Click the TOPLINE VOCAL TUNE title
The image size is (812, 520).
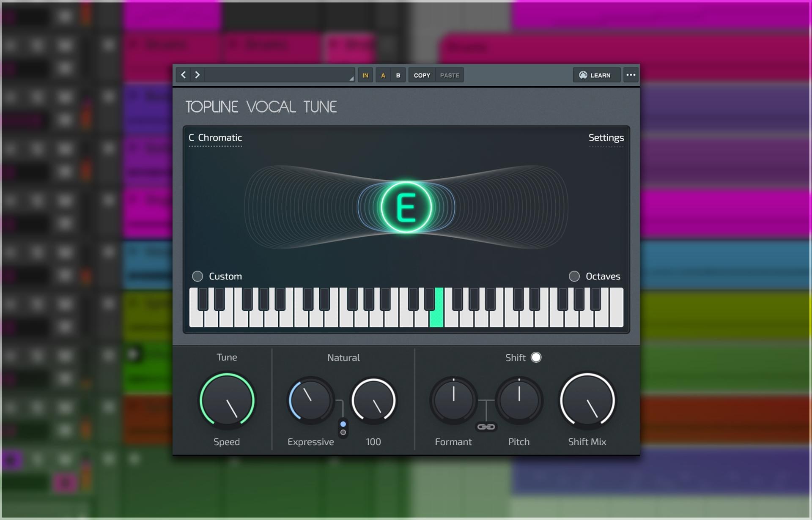(261, 107)
